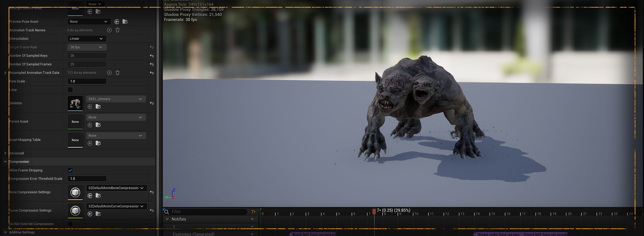Enable Do Not Override Compression
Viewport: 644px width, 236px height.
pos(70,224)
